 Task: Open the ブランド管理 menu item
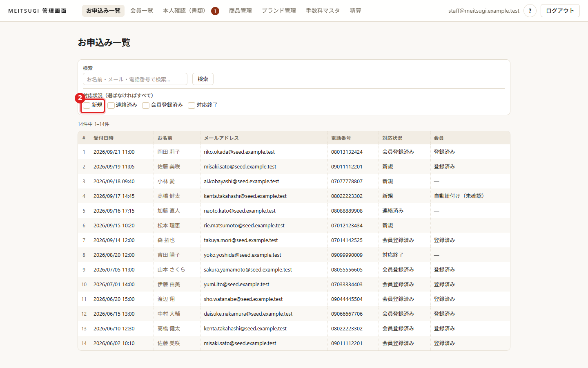[x=279, y=11]
